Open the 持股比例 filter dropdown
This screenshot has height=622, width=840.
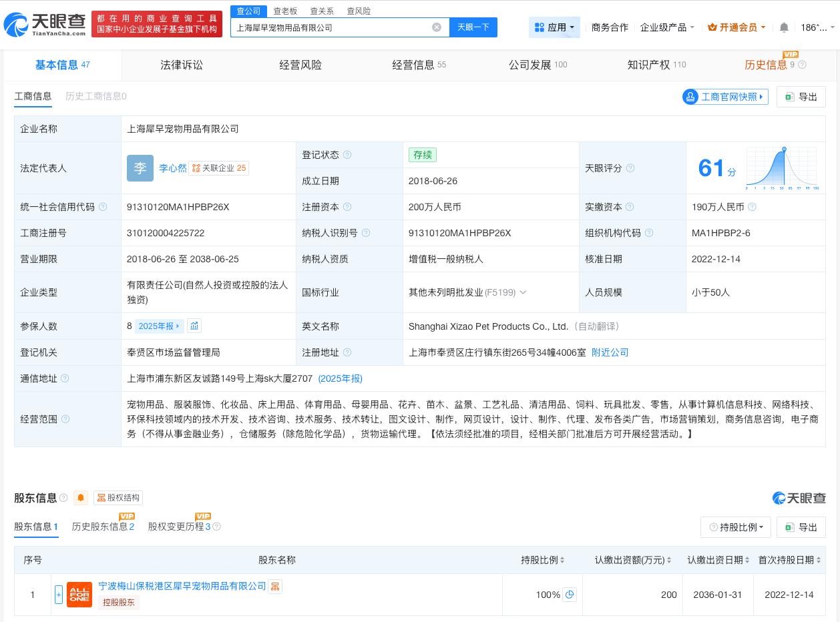click(736, 527)
